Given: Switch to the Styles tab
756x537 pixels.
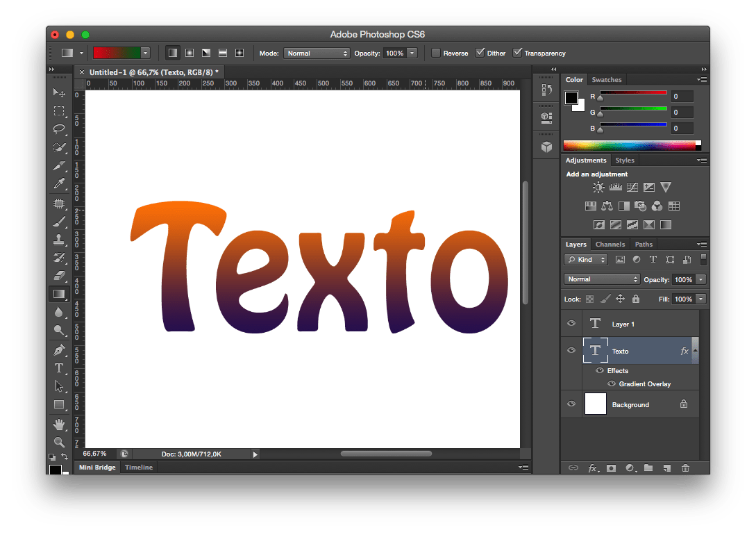Looking at the screenshot, I should pyautogui.click(x=624, y=160).
